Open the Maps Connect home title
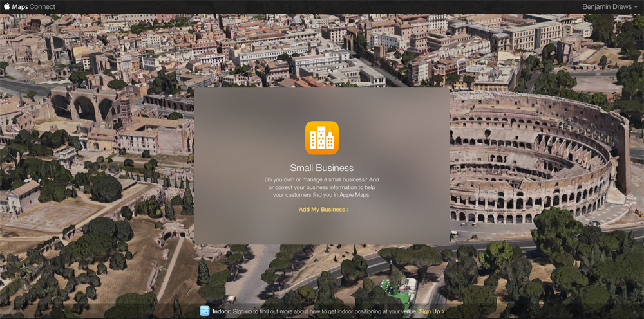This screenshot has height=319, width=644. pos(29,7)
